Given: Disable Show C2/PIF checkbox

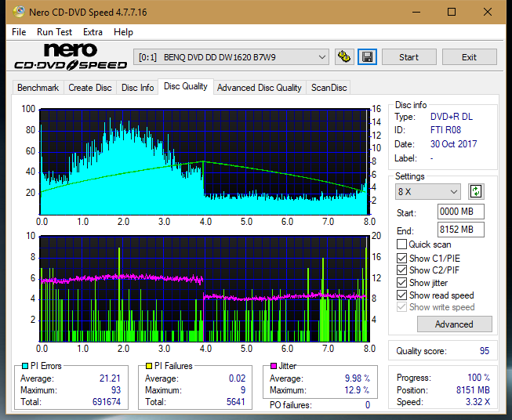Looking at the screenshot, I should tap(401, 270).
